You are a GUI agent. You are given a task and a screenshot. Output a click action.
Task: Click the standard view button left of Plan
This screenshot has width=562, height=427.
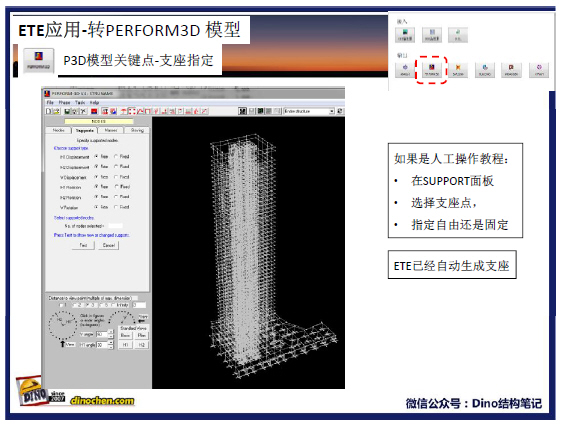point(125,336)
